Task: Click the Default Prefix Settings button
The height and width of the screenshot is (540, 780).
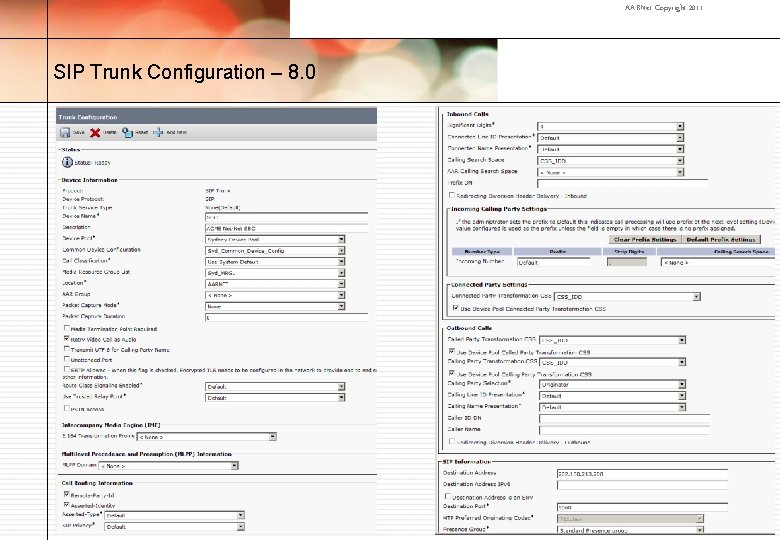Action: [721, 239]
